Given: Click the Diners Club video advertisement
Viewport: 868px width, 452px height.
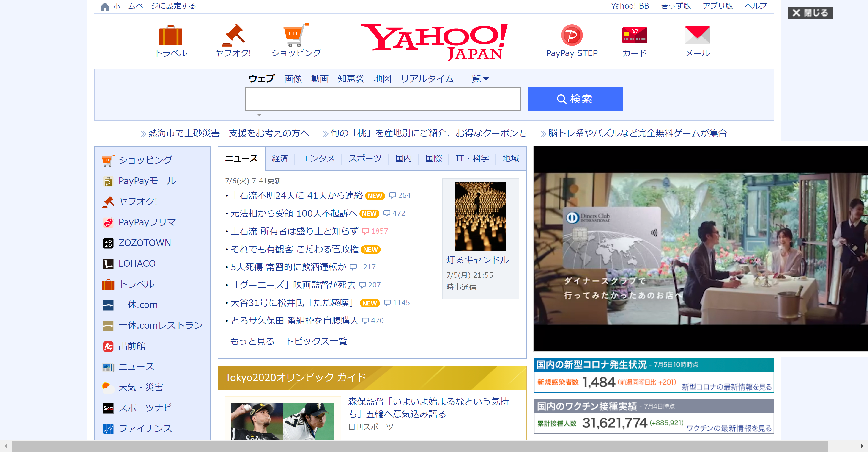Looking at the screenshot, I should pyautogui.click(x=701, y=249).
